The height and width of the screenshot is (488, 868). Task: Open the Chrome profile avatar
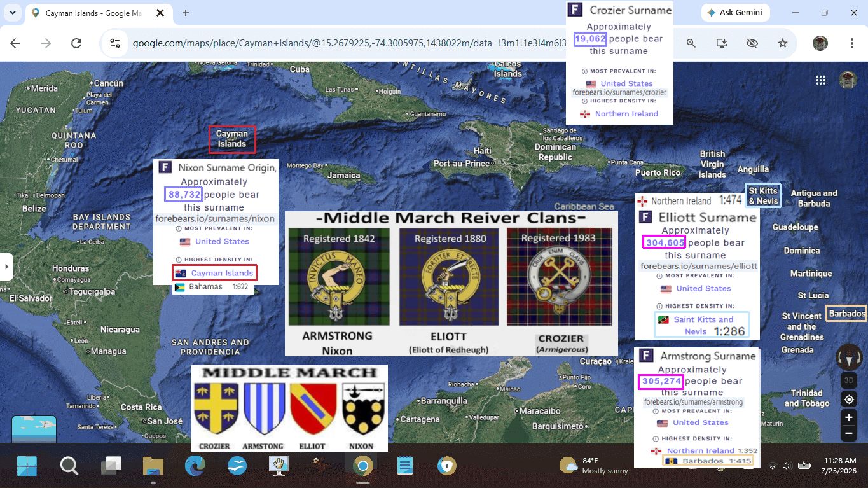[x=820, y=43]
